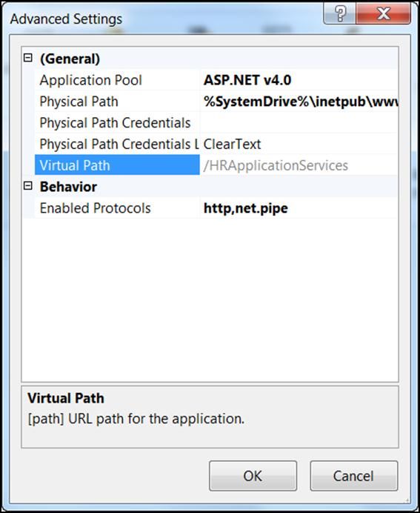
Task: Collapse the Behavior section
Action: 28,186
